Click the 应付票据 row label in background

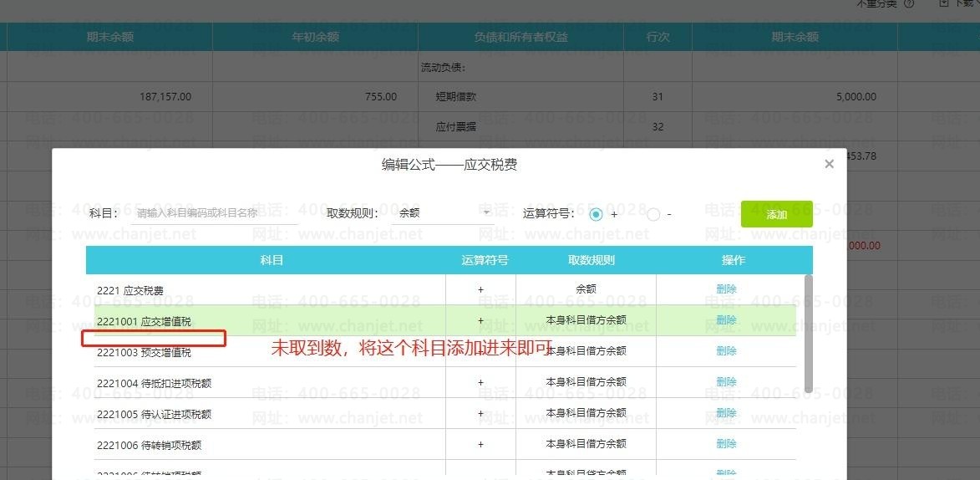[x=456, y=127]
